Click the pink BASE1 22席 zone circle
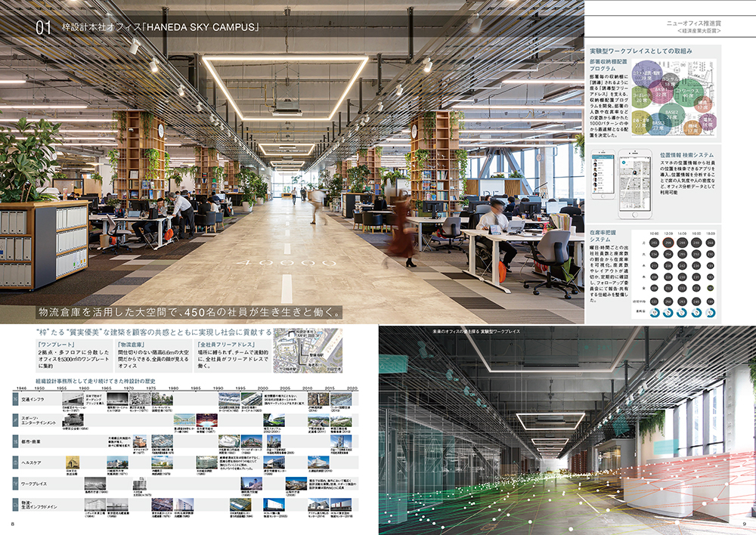Viewport: 756px width, 535px height. pos(660,92)
